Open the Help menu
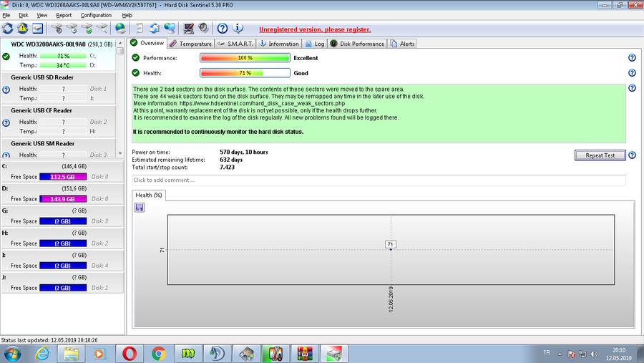Image resolution: width=644 pixels, height=363 pixels. [127, 15]
